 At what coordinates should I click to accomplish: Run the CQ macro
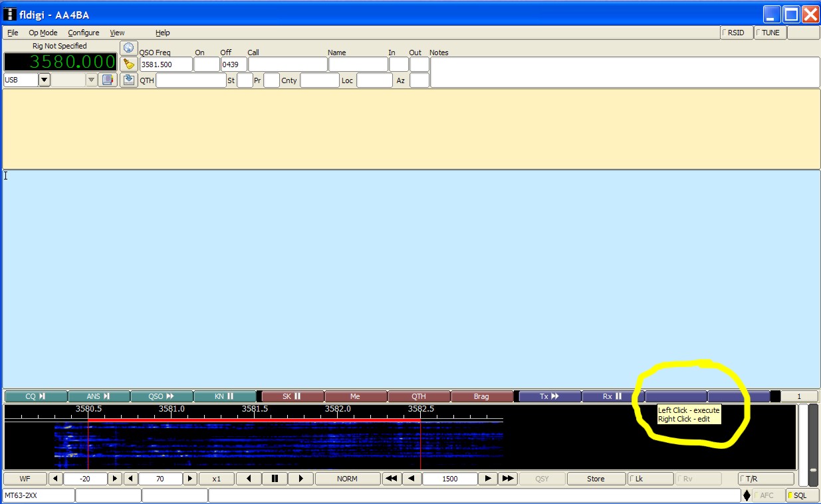(x=36, y=396)
